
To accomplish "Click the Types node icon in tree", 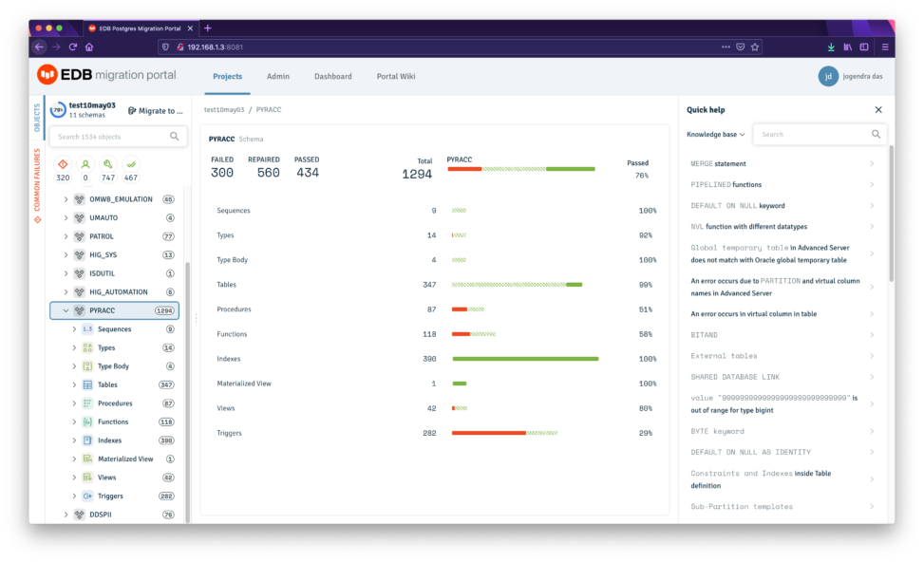I will 87,347.
